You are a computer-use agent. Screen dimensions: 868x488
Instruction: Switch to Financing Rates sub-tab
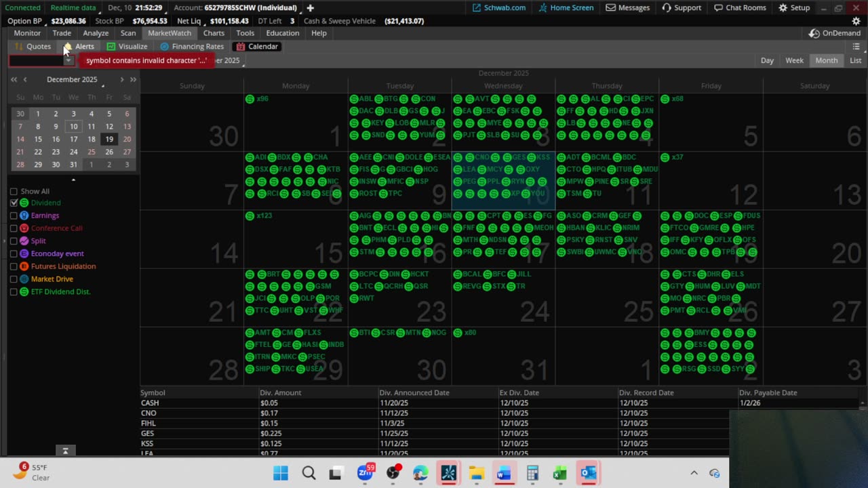point(192,47)
